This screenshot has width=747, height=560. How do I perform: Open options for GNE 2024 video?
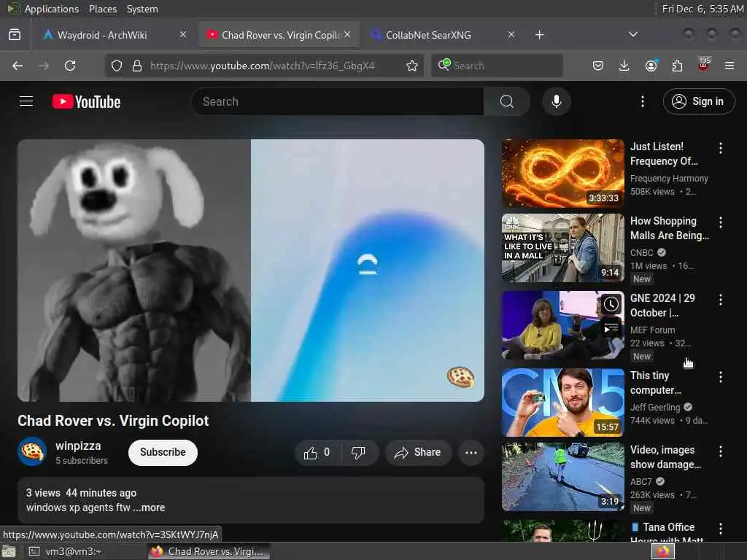pos(720,300)
